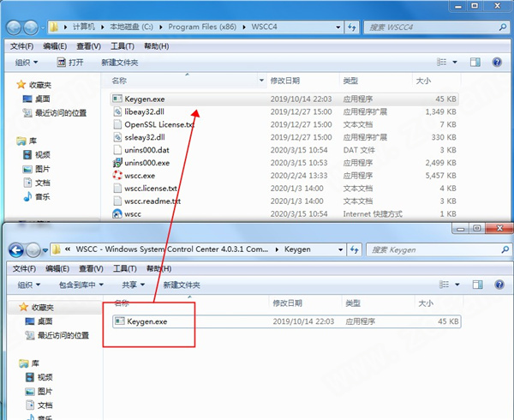Open 文件(F) menu in the WSCC4 window
This screenshot has height=420, width=514.
pos(21,46)
